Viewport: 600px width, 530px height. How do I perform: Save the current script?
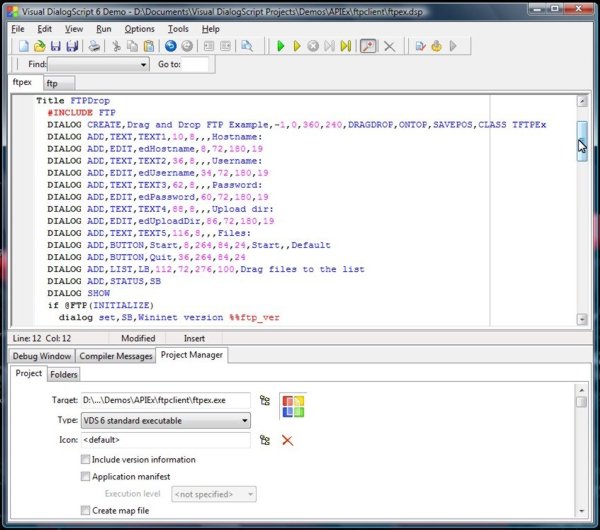click(x=56, y=46)
